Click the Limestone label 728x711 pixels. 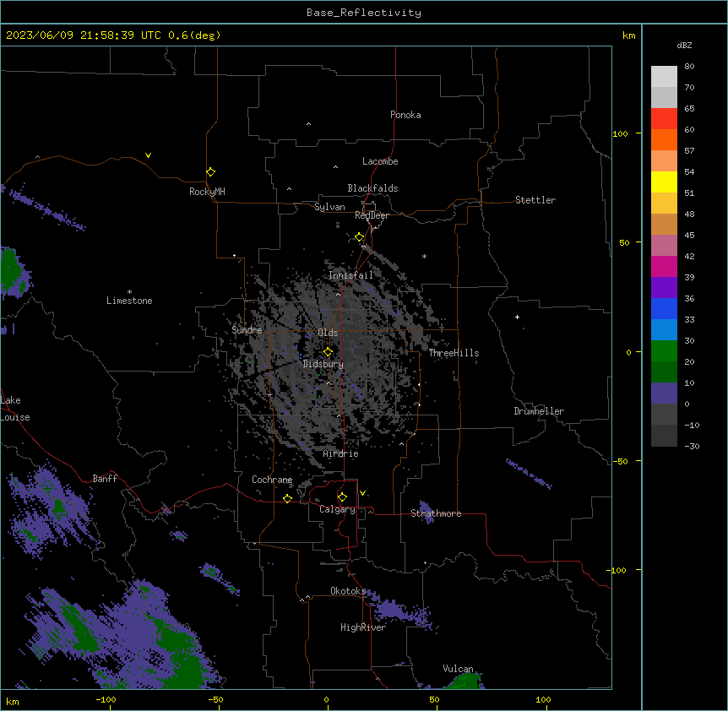pos(129,301)
